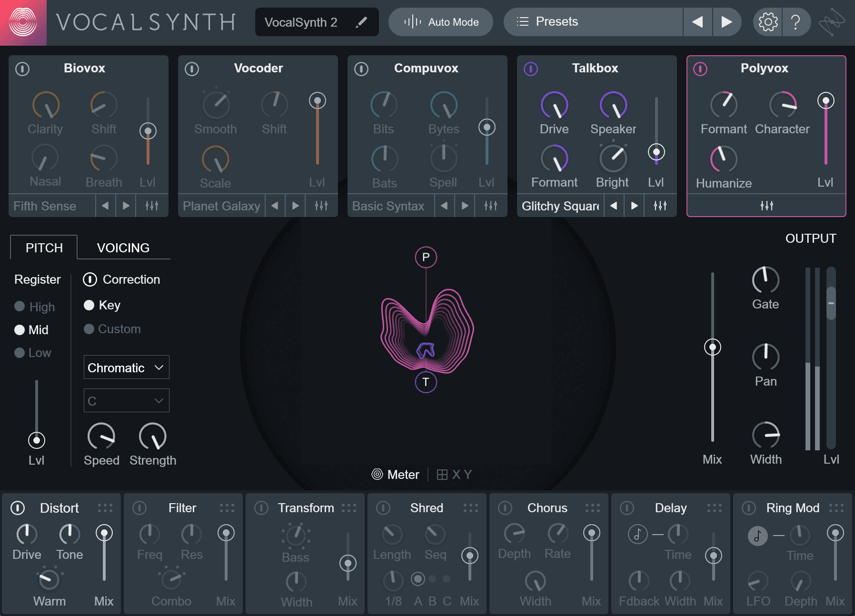
Task: Open Basic Syntax Compuvox preset menu
Action: click(x=391, y=206)
